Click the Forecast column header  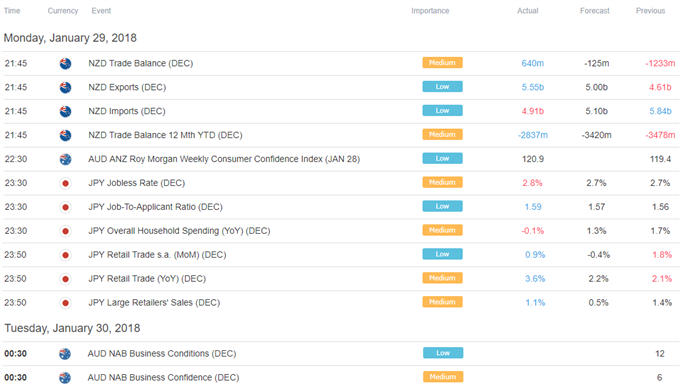(595, 11)
